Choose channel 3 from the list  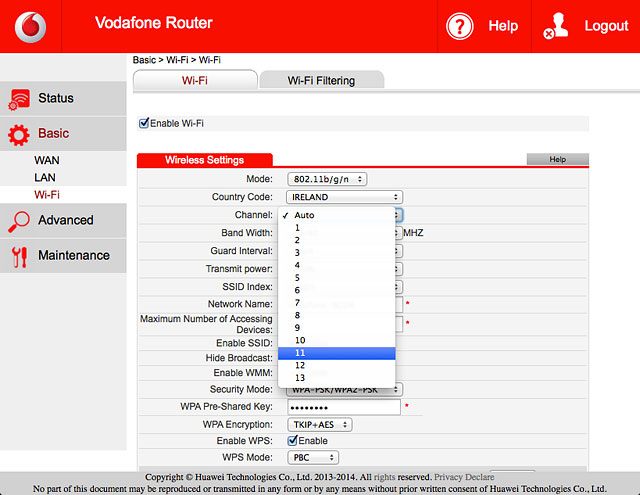[337, 253]
